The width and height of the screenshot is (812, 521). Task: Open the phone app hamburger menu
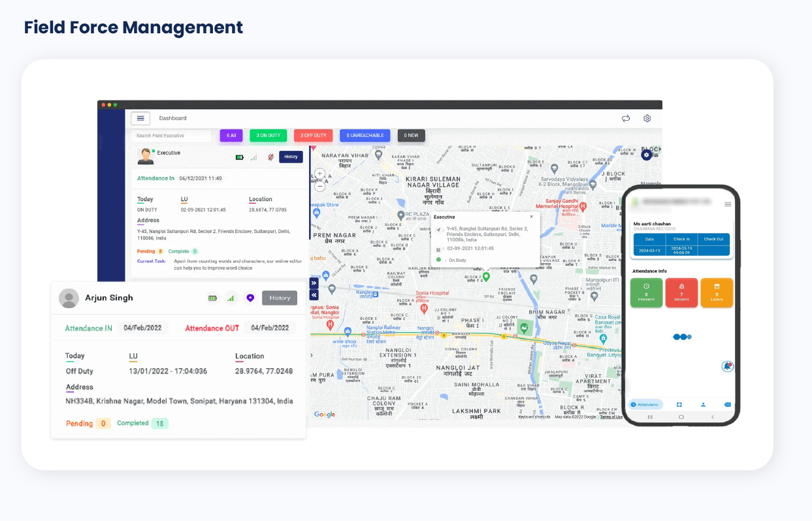point(728,204)
